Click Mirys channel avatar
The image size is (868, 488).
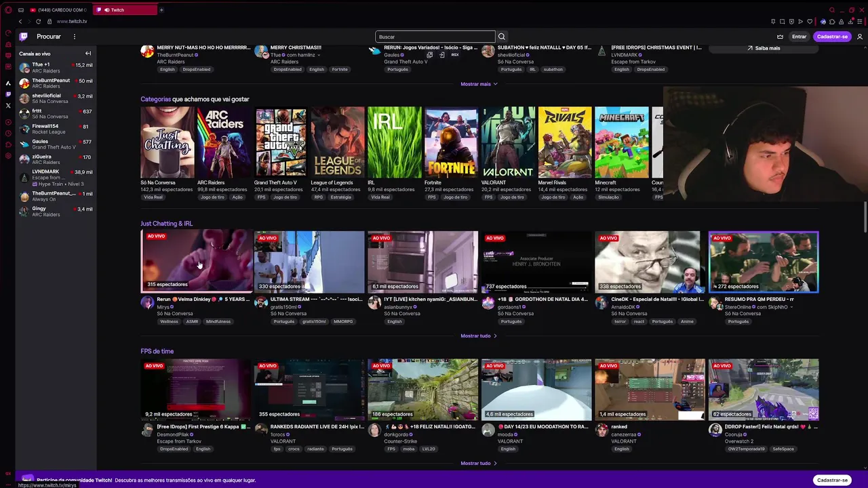click(x=147, y=303)
